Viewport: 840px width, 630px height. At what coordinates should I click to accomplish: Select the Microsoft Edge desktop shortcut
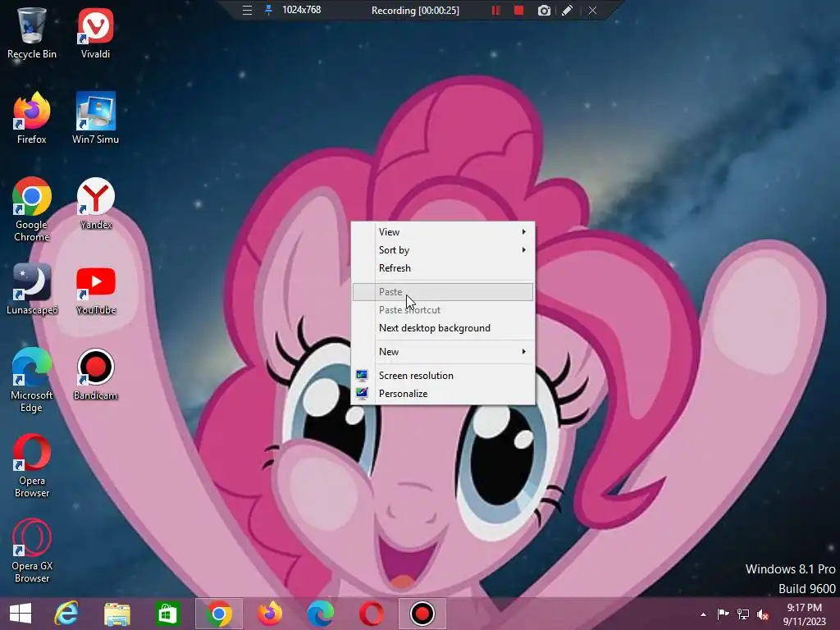32,381
